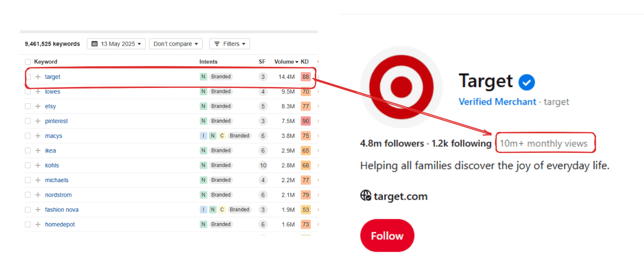
Task: Click the calendar icon in the date button
Action: (94, 44)
